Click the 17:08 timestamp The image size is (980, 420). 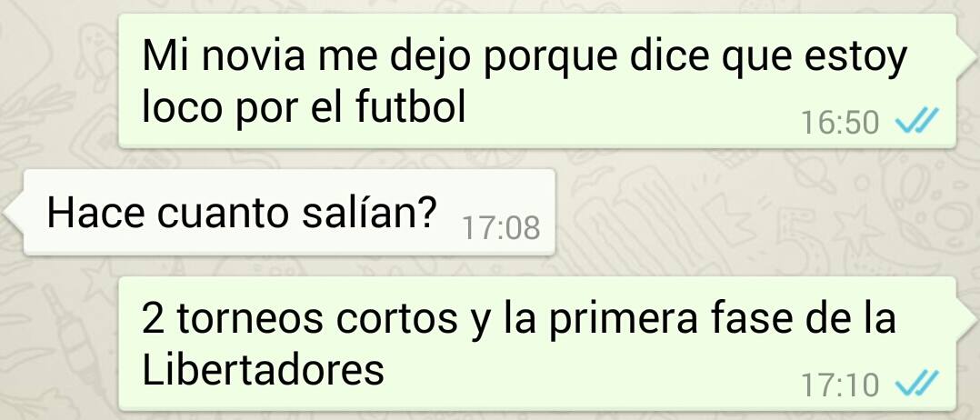pyautogui.click(x=501, y=229)
